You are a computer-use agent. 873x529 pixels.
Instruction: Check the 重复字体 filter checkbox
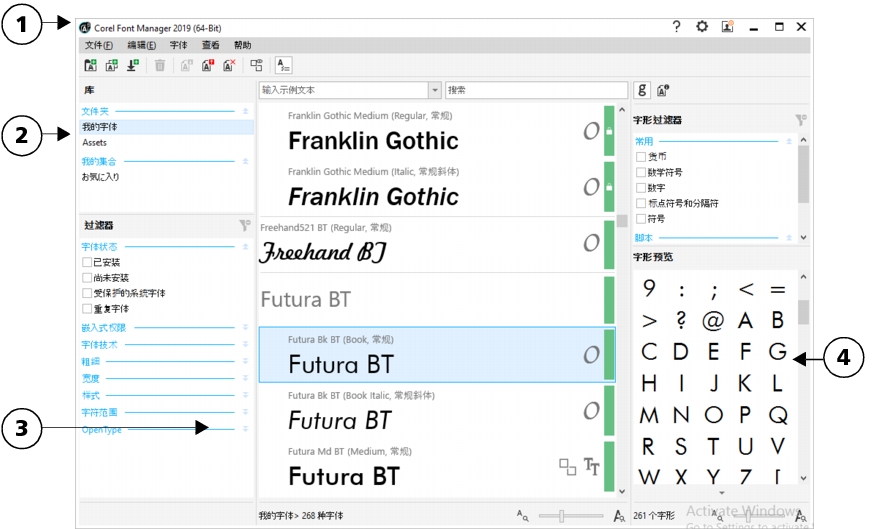[86, 309]
